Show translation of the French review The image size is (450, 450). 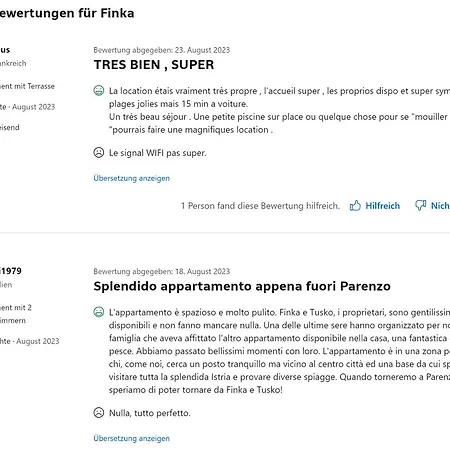(x=132, y=178)
